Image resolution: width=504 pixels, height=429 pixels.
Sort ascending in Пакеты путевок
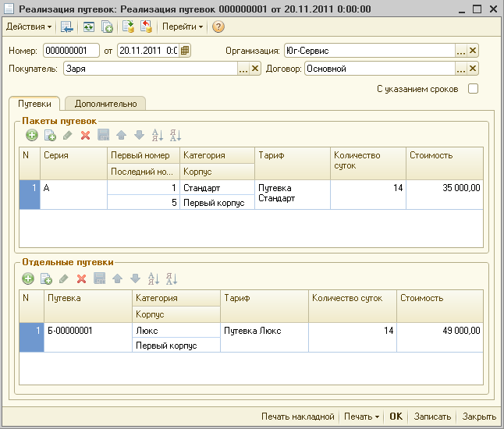[x=158, y=135]
